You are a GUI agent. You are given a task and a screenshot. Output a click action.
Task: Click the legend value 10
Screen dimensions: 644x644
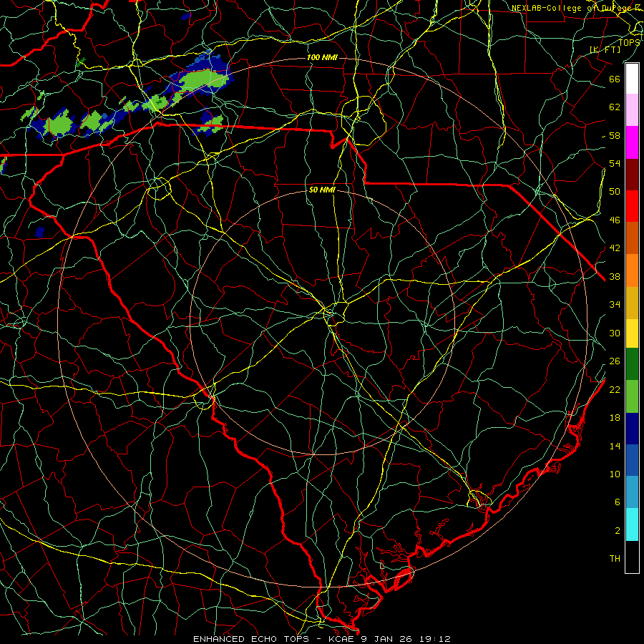click(x=615, y=474)
